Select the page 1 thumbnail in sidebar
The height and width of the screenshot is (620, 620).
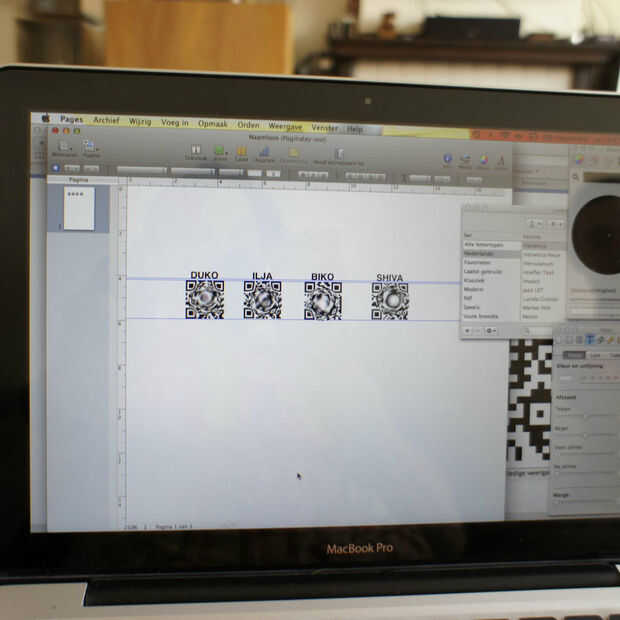[x=79, y=208]
